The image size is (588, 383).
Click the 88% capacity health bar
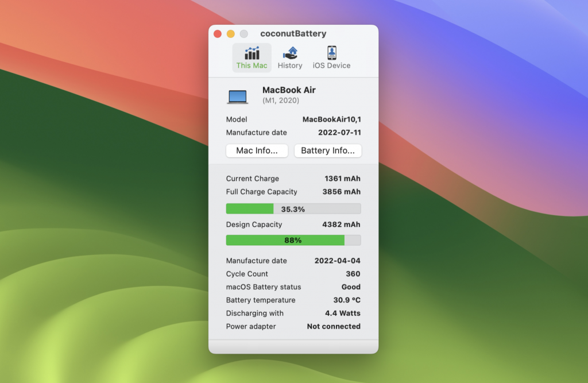click(x=293, y=241)
